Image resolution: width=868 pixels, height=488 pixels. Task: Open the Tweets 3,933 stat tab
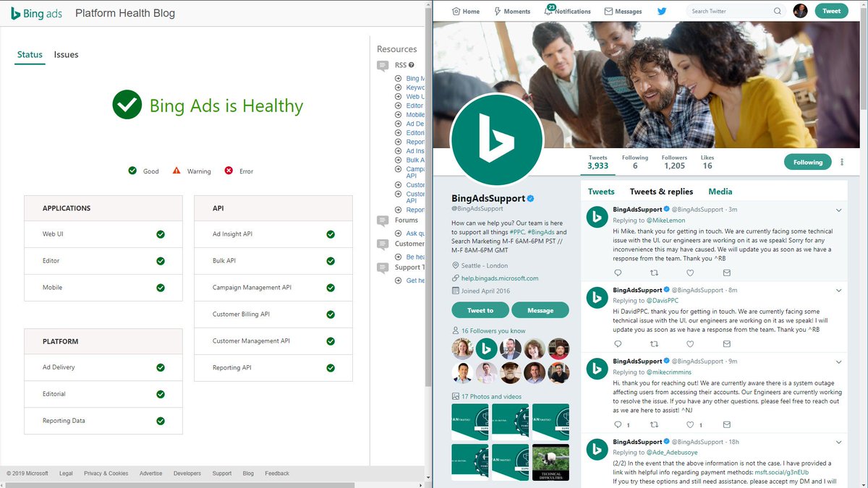pyautogui.click(x=598, y=162)
